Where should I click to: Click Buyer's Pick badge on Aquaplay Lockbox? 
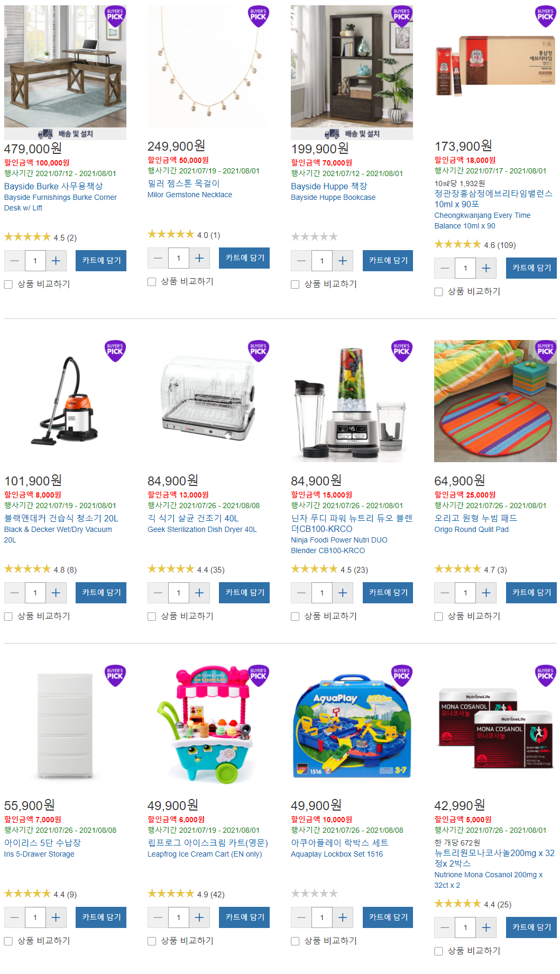(401, 676)
